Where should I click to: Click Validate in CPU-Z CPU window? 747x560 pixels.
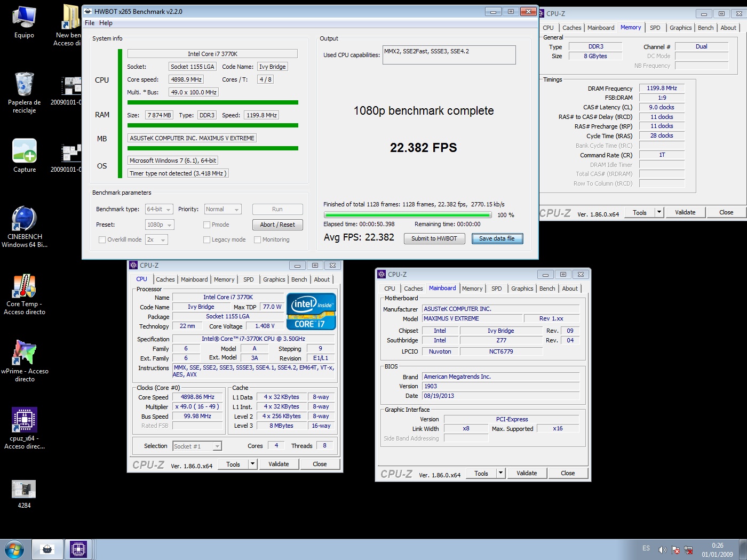[279, 464]
